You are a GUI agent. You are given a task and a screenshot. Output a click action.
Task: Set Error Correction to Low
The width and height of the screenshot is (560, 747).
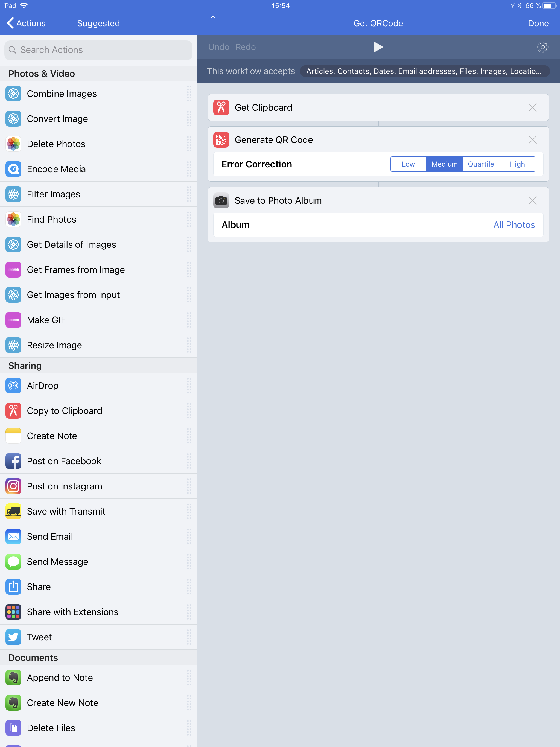(x=408, y=164)
